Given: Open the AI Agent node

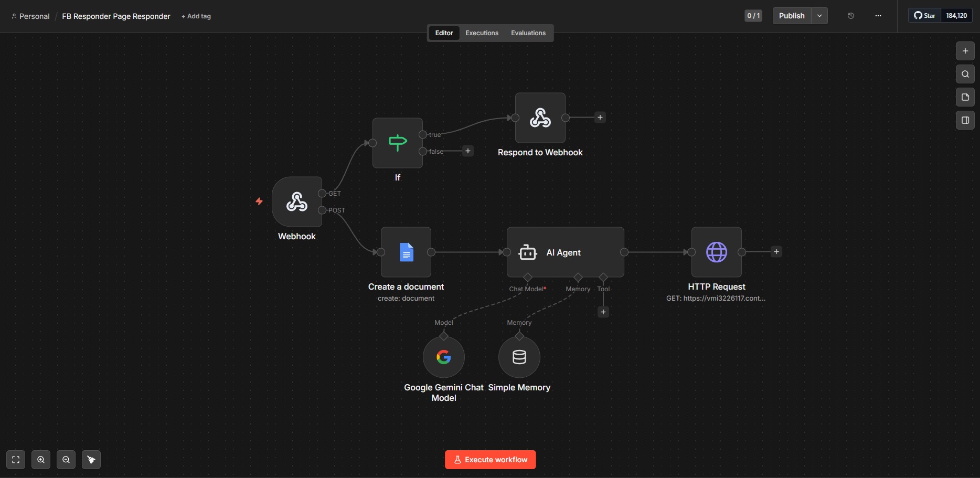Looking at the screenshot, I should [x=565, y=252].
